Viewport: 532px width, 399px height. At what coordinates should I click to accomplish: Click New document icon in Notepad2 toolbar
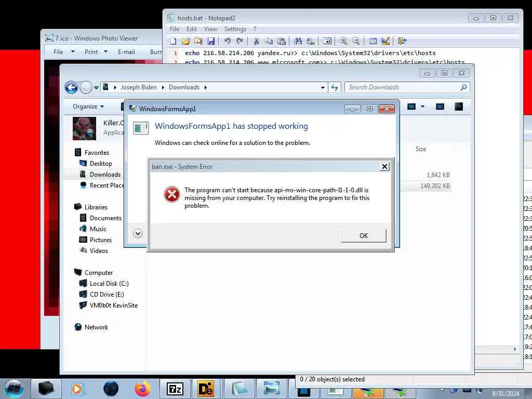click(174, 41)
